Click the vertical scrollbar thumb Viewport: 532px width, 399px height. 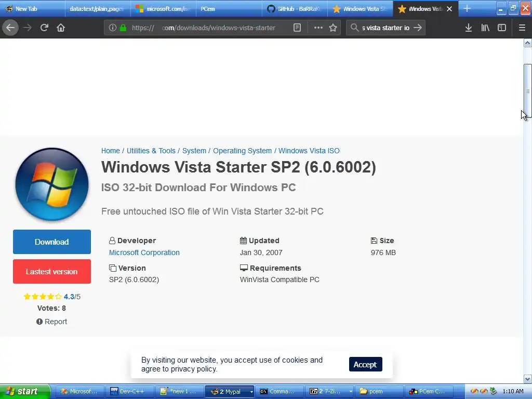coord(527,90)
